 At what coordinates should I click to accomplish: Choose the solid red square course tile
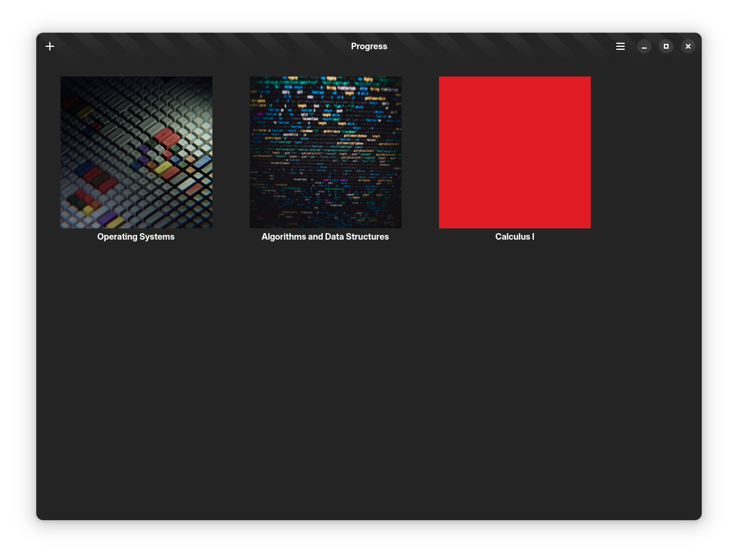tap(515, 152)
